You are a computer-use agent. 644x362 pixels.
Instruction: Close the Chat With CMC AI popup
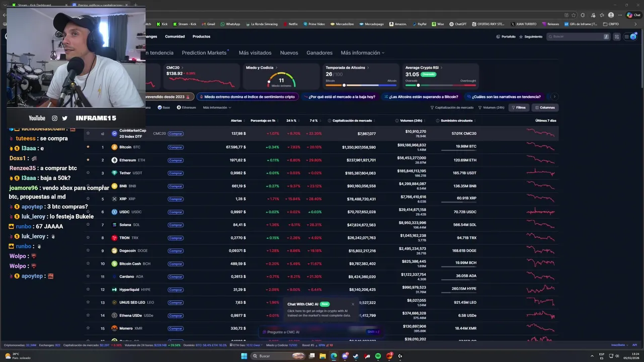coord(353,304)
